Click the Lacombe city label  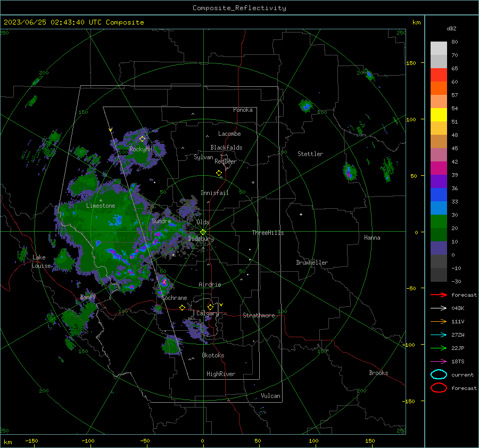[x=229, y=134]
